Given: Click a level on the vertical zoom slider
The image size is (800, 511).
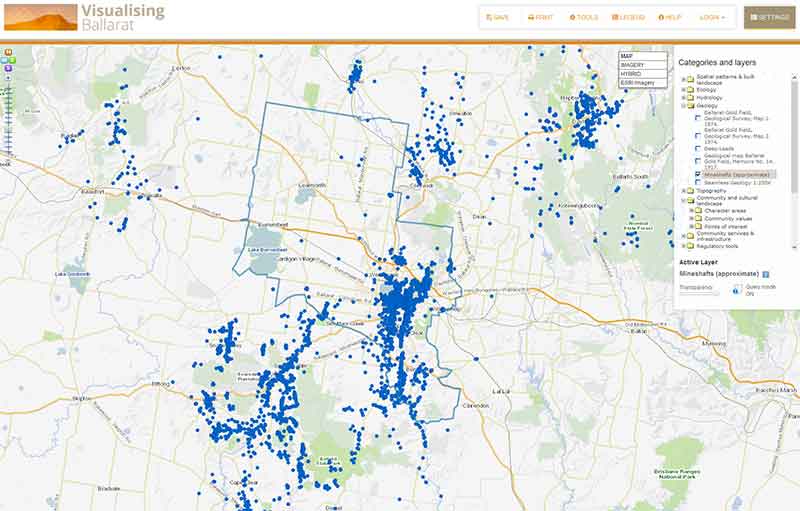Looking at the screenshot, I should click(8, 118).
